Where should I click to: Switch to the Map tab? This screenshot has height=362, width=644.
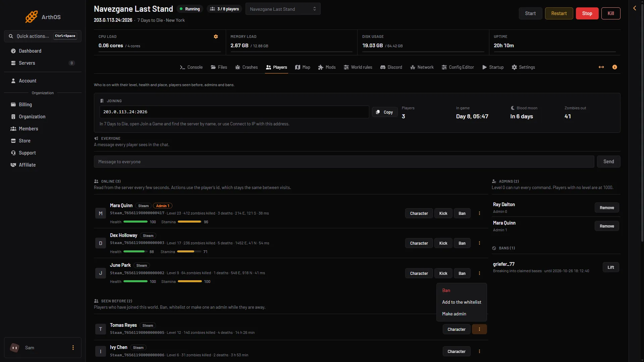303,67
